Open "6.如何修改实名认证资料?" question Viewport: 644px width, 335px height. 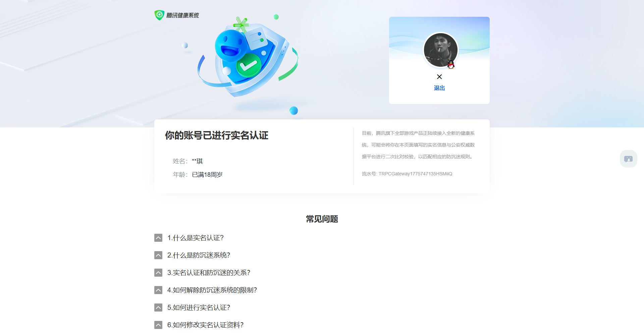[x=205, y=325]
